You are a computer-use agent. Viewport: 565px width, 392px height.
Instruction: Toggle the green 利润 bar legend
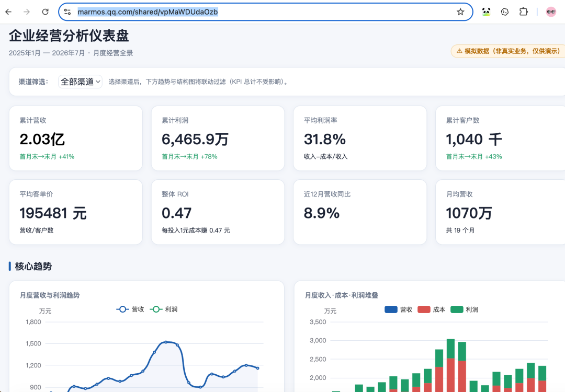click(x=464, y=309)
